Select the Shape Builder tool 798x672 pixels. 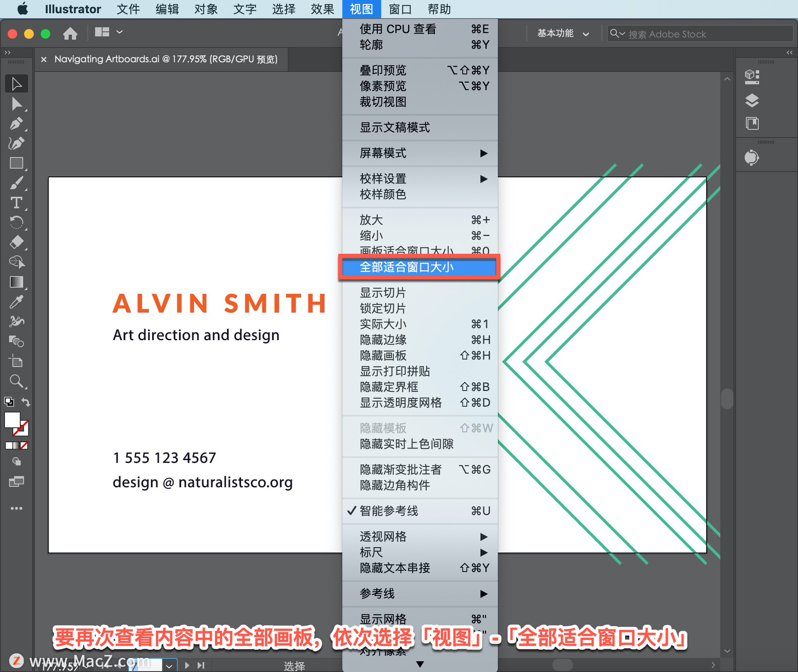17,262
